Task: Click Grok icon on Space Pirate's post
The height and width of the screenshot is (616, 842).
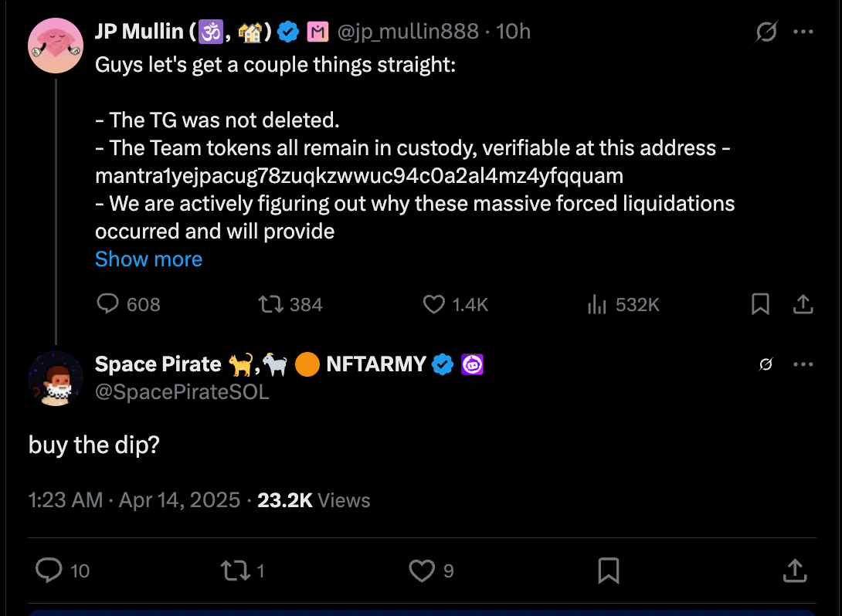Action: point(766,364)
